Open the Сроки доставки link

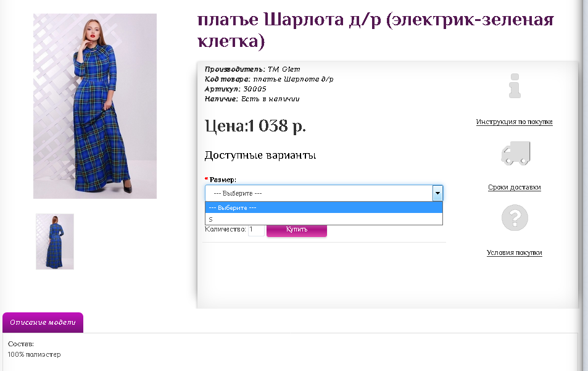tap(514, 187)
